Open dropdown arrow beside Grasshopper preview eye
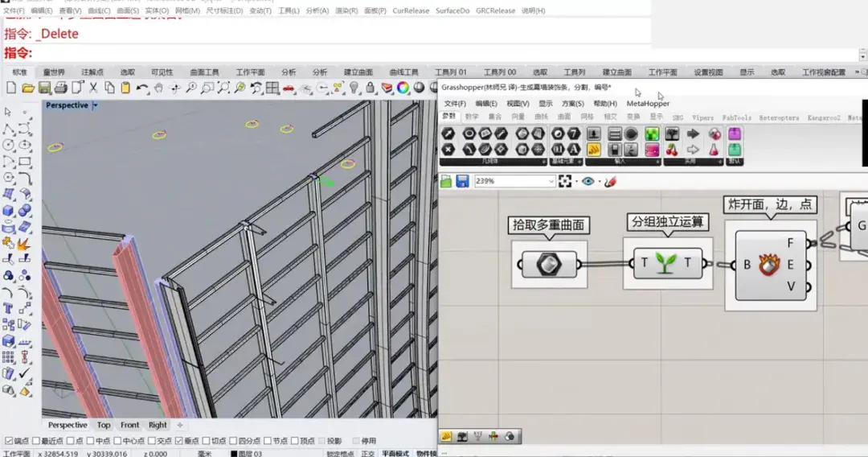The height and width of the screenshot is (457, 868). pyautogui.click(x=600, y=182)
